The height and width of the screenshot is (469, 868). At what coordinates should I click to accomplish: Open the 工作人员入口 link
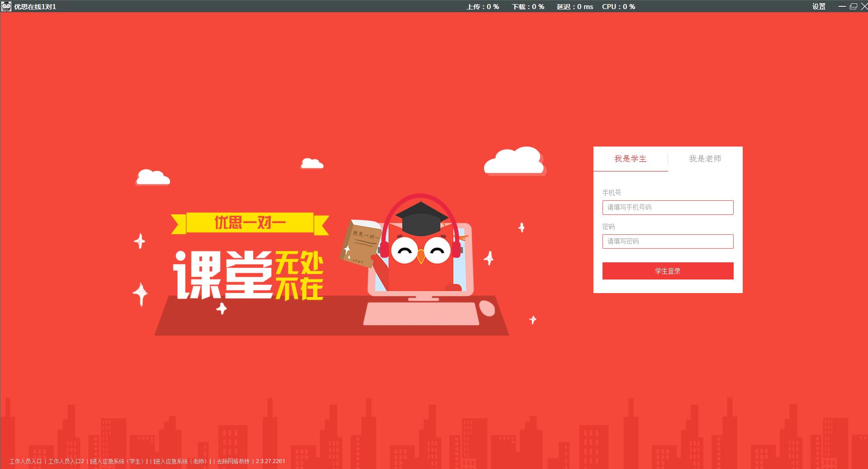[x=26, y=461]
